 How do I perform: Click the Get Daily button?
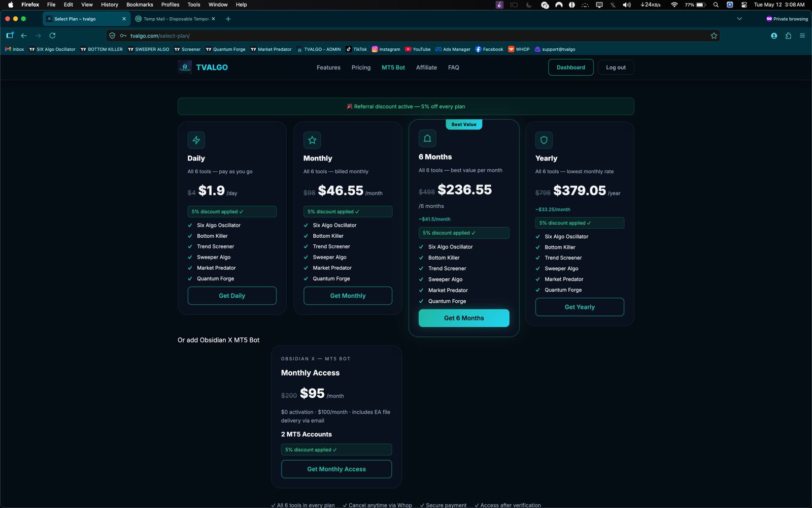[232, 296]
